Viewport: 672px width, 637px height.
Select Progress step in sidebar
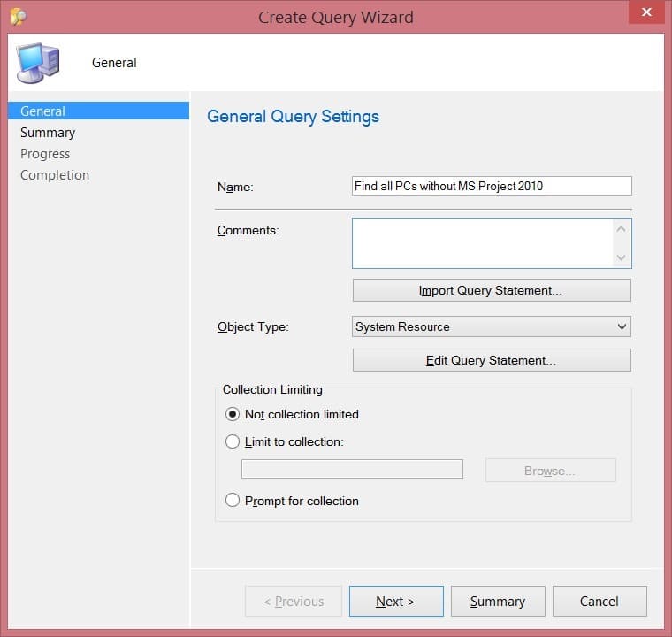pyautogui.click(x=45, y=154)
